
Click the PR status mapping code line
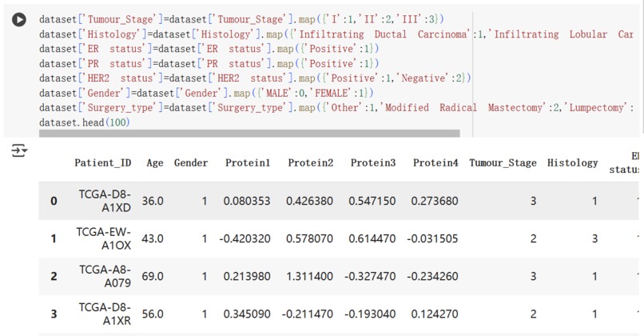pos(209,64)
